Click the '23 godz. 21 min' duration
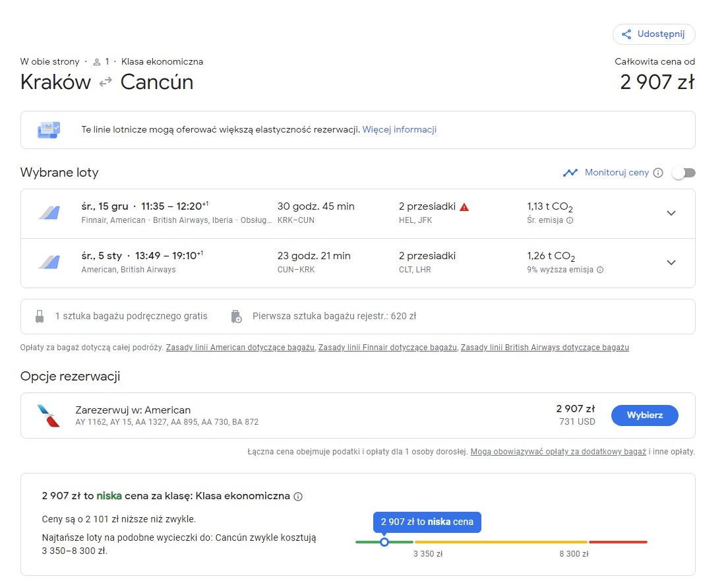 coord(314,256)
